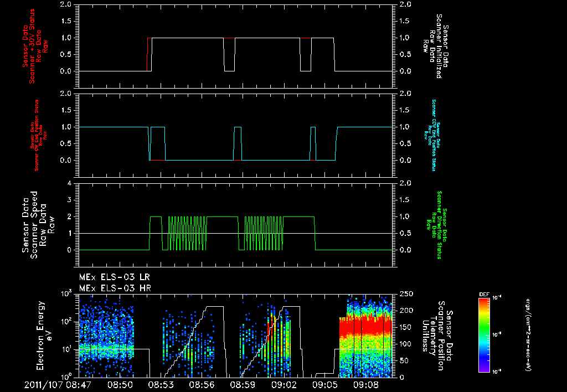Click the "08:53" time tick label
567x392 pixels.
tap(161, 385)
